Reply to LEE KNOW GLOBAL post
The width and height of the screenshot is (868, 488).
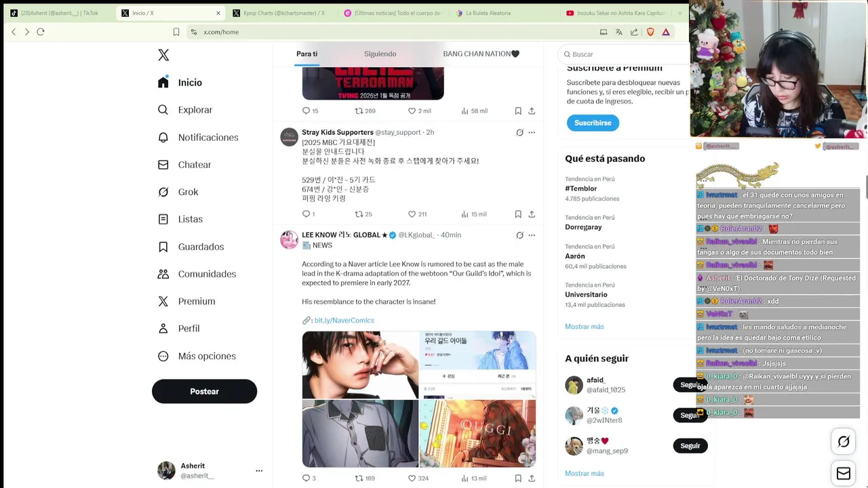click(x=309, y=479)
